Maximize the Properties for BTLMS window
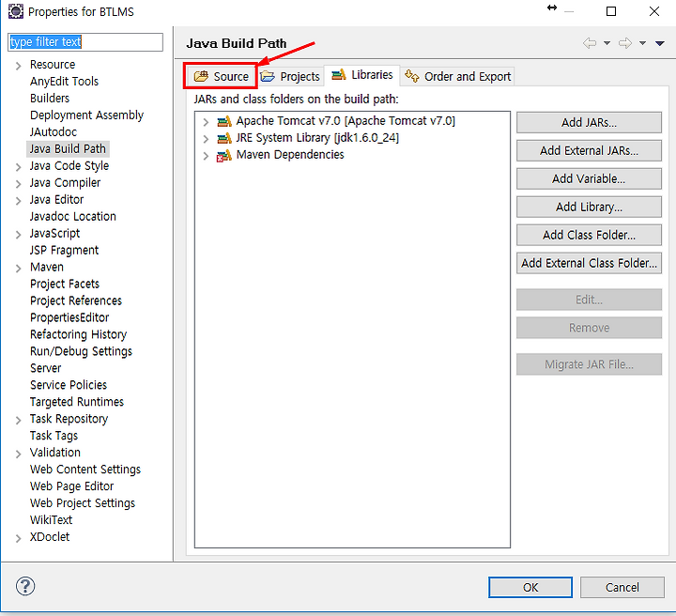Image resolution: width=676 pixels, height=616 pixels. (611, 11)
